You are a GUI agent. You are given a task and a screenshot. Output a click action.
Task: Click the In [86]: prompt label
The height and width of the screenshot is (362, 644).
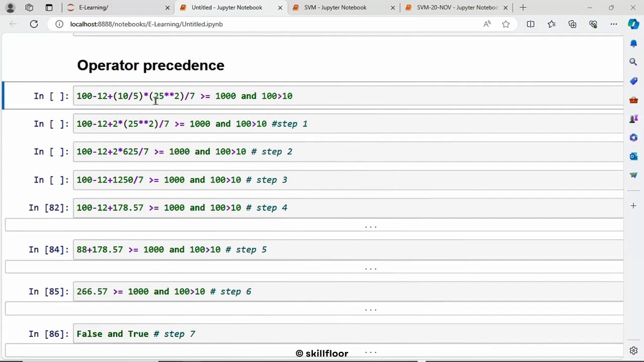pyautogui.click(x=49, y=334)
